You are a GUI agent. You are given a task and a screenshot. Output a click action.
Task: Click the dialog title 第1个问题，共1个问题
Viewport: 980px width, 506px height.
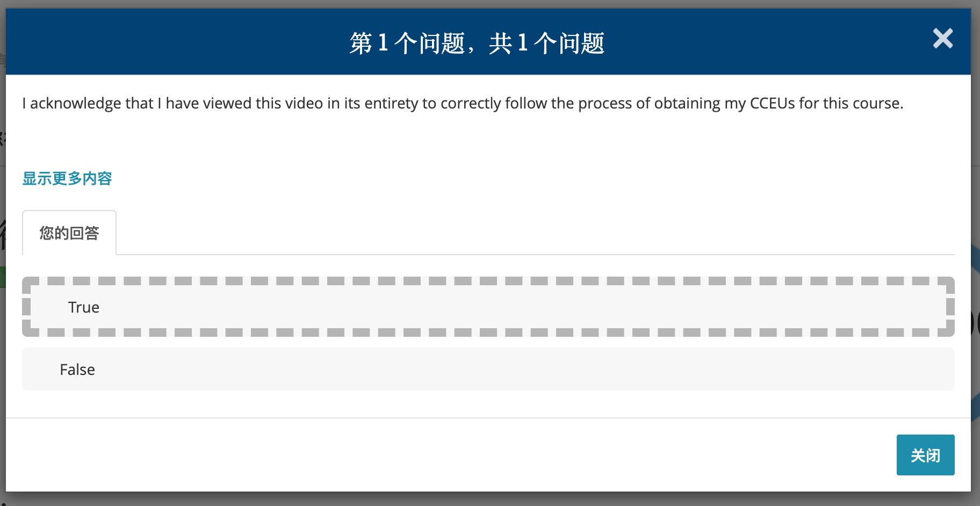click(x=477, y=43)
